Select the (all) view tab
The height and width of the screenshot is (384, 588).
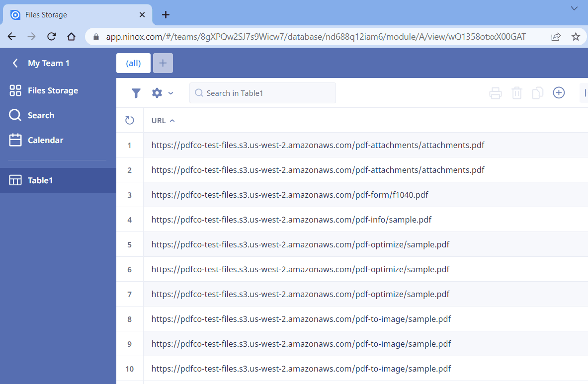click(134, 63)
